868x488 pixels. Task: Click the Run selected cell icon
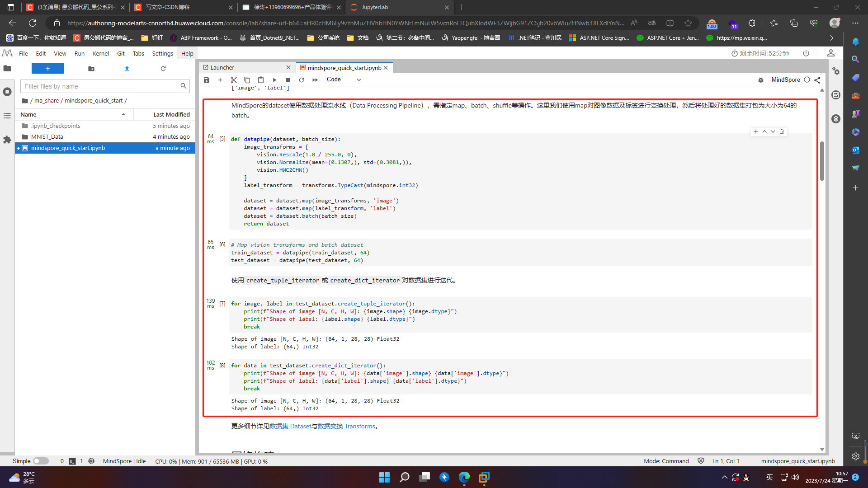[x=275, y=79]
